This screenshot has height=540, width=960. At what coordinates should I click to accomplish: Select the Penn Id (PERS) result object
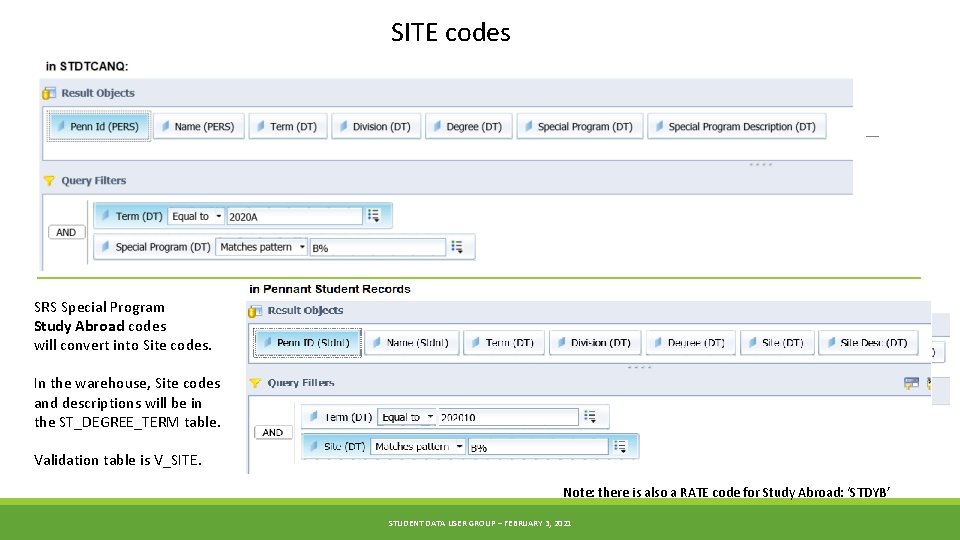[x=99, y=126]
